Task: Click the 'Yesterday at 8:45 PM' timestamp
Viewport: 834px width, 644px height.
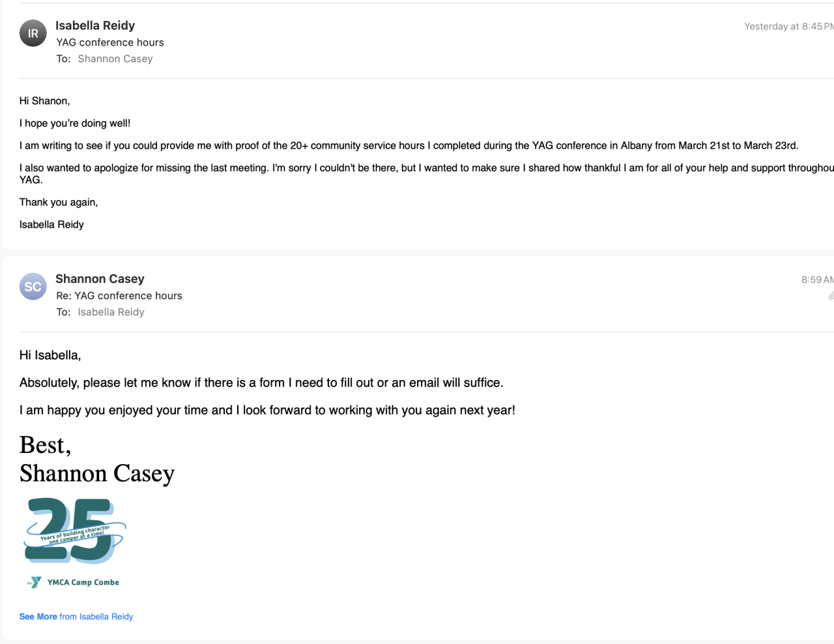Action: tap(788, 27)
